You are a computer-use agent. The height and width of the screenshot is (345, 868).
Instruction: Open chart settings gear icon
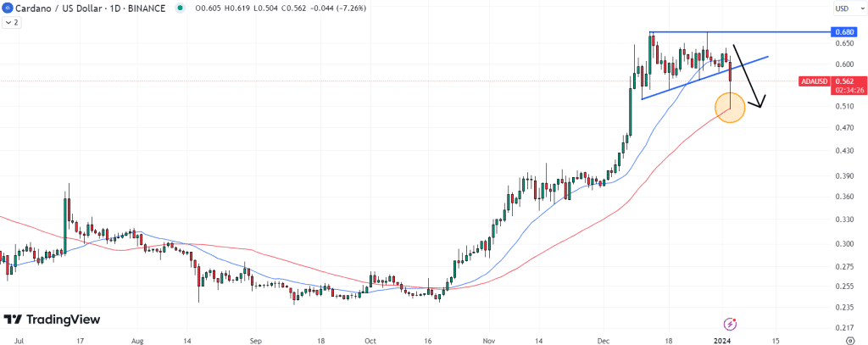[x=853, y=339]
